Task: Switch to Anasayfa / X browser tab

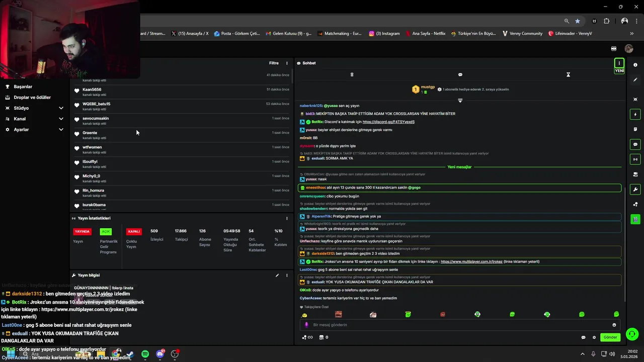Action: click(x=190, y=34)
